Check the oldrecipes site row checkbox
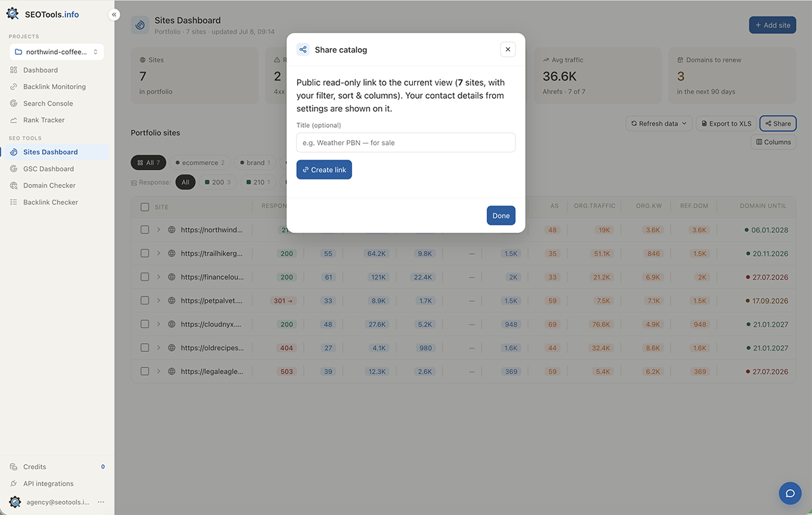 point(145,348)
